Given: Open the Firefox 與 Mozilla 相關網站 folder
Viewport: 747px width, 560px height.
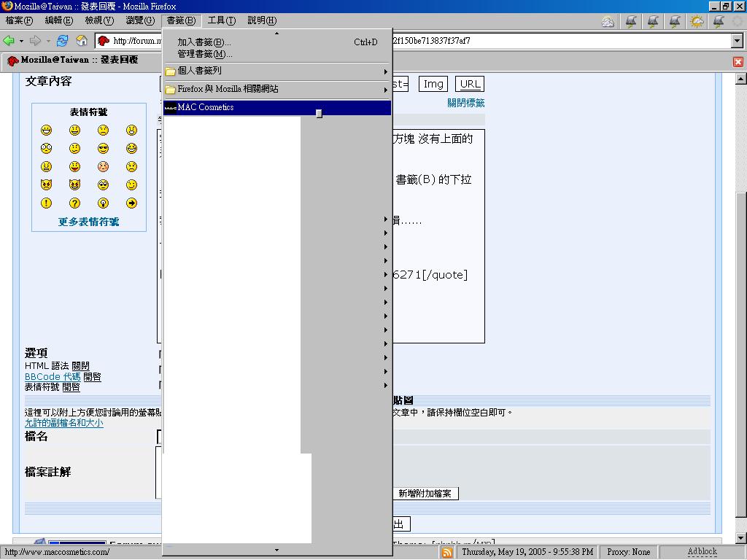Looking at the screenshot, I should click(x=276, y=90).
